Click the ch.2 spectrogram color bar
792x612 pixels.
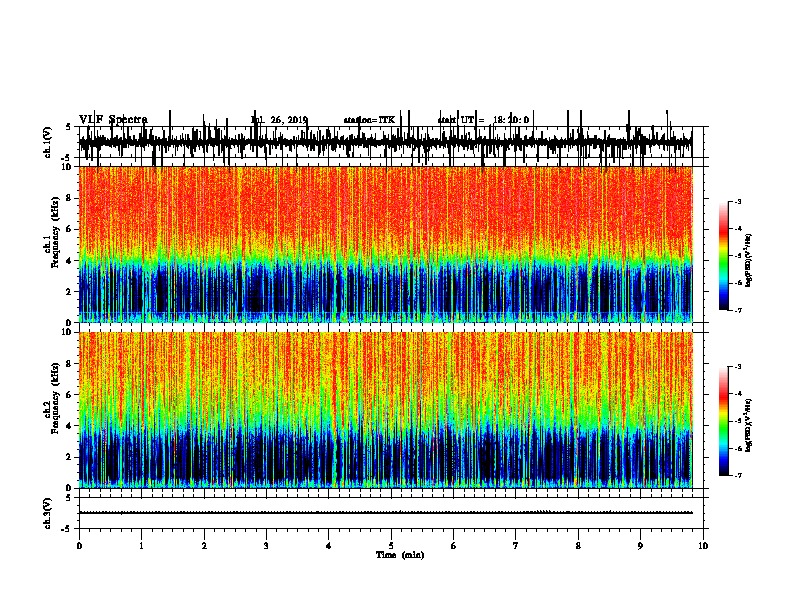[x=723, y=421]
